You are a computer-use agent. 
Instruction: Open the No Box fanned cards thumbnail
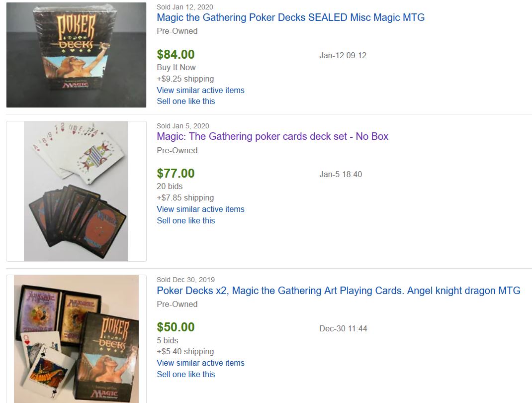point(76,191)
